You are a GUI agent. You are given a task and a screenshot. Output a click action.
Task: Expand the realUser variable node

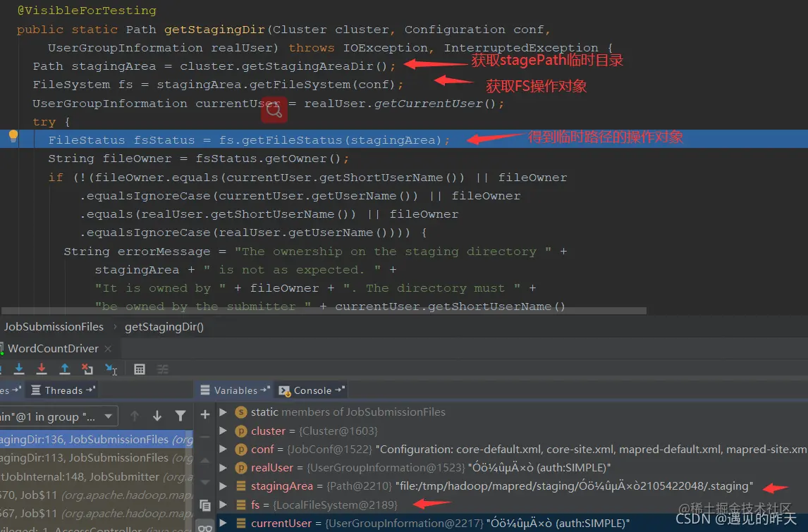(223, 468)
